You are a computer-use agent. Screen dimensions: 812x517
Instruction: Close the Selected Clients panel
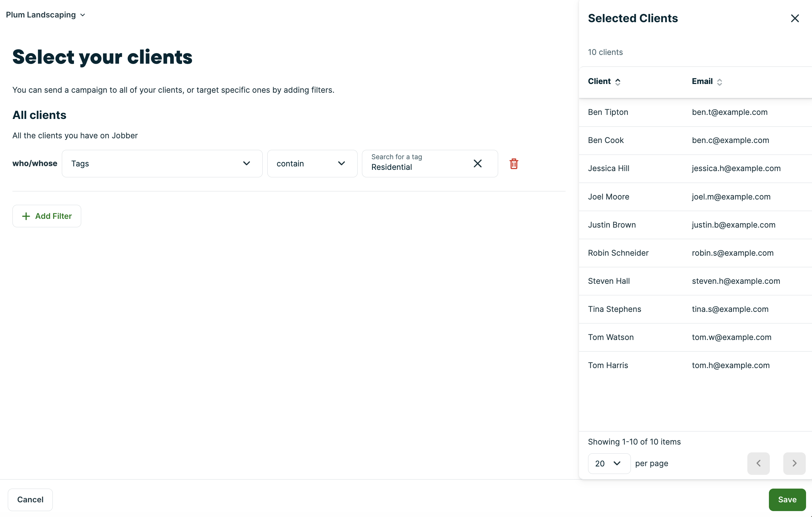click(x=795, y=18)
